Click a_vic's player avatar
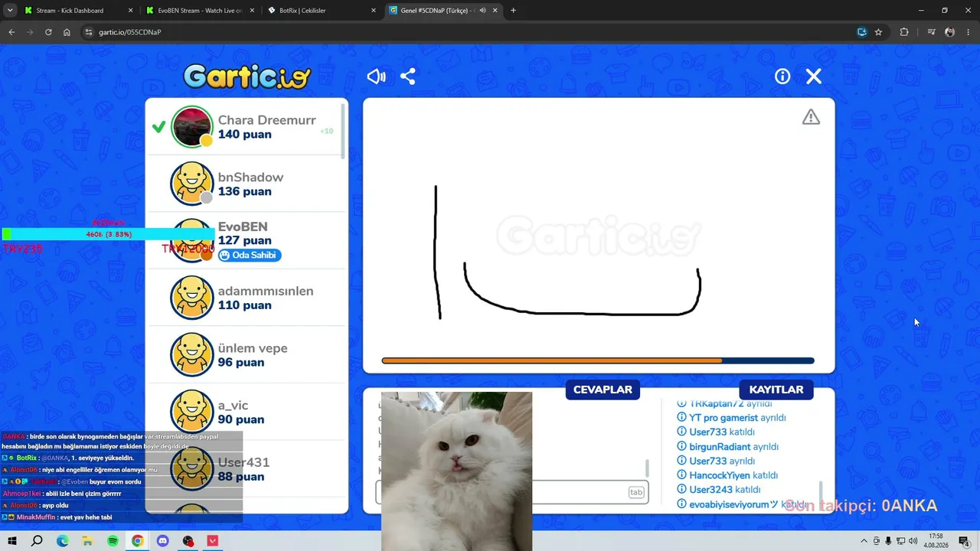 191,412
